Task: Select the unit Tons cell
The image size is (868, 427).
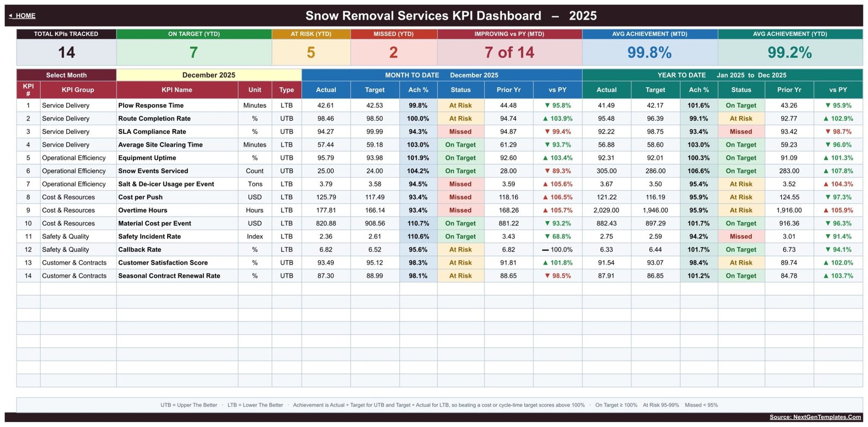Action: pyautogui.click(x=255, y=184)
